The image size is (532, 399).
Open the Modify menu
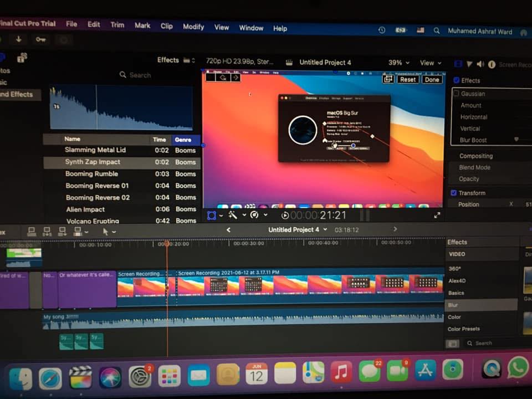click(193, 27)
